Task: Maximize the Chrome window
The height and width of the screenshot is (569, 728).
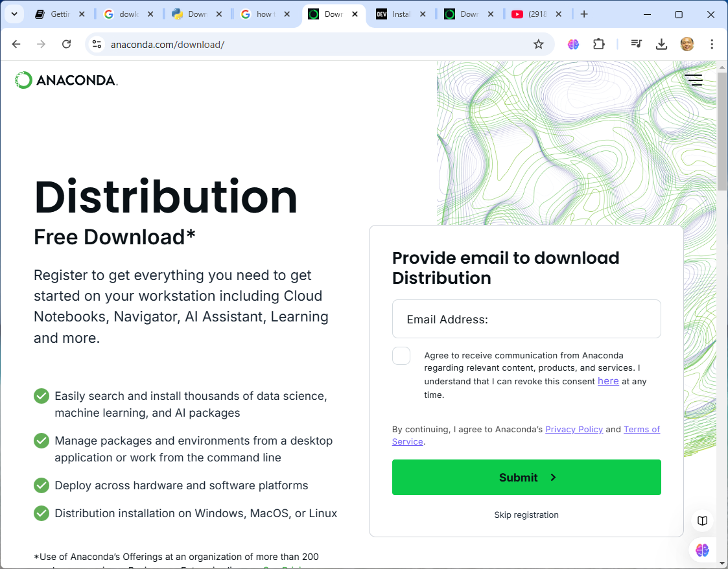Action: 679,14
